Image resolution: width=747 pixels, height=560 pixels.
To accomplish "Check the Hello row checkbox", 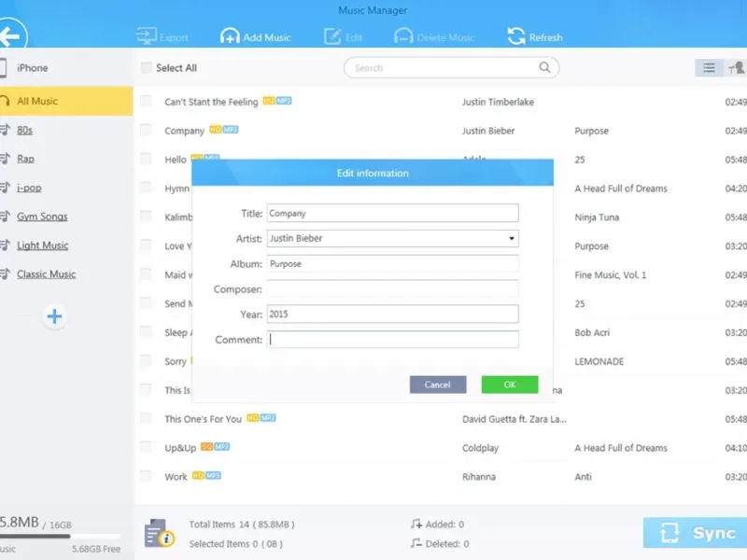I will pyautogui.click(x=146, y=159).
